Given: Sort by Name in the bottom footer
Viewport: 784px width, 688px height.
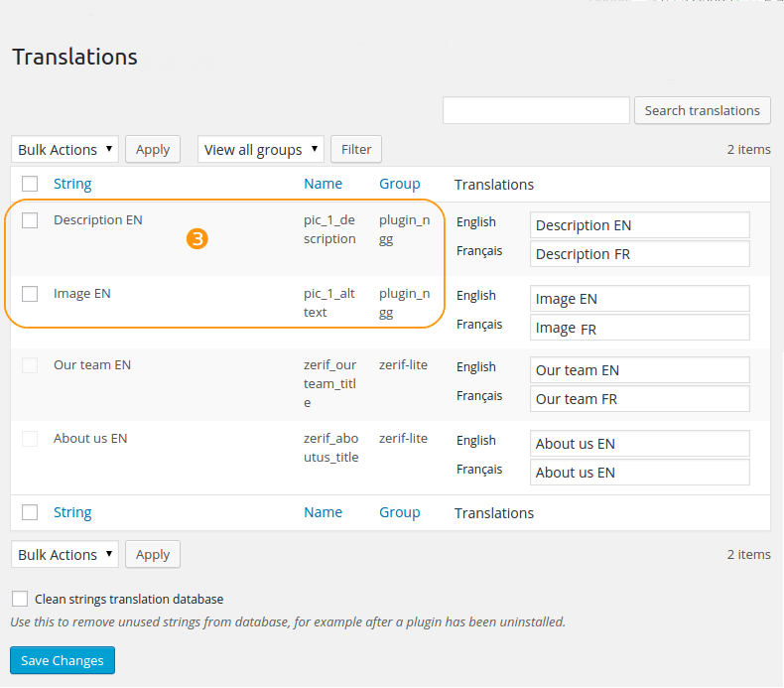Looking at the screenshot, I should coord(323,512).
